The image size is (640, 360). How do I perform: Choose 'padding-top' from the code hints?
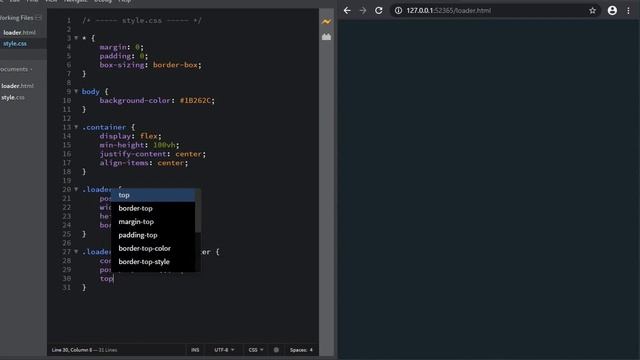click(153, 235)
